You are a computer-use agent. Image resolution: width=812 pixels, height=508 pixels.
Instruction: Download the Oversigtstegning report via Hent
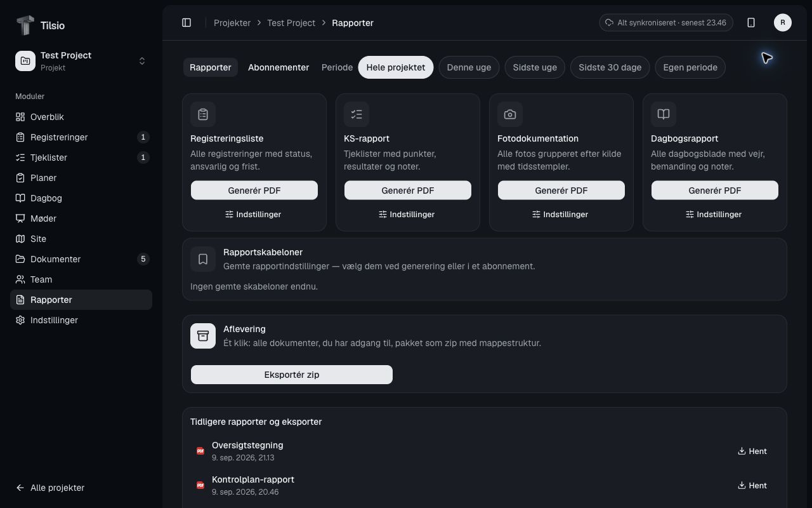click(x=752, y=451)
